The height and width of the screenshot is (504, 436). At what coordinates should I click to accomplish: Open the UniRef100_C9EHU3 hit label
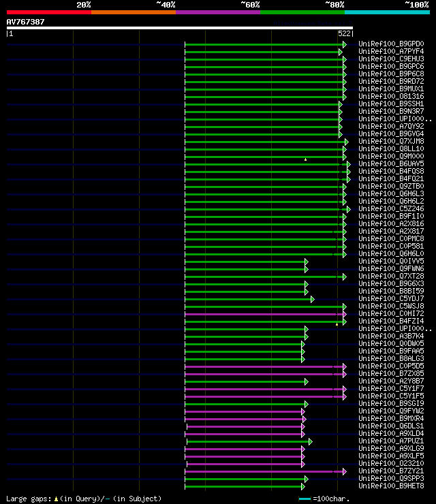point(391,59)
